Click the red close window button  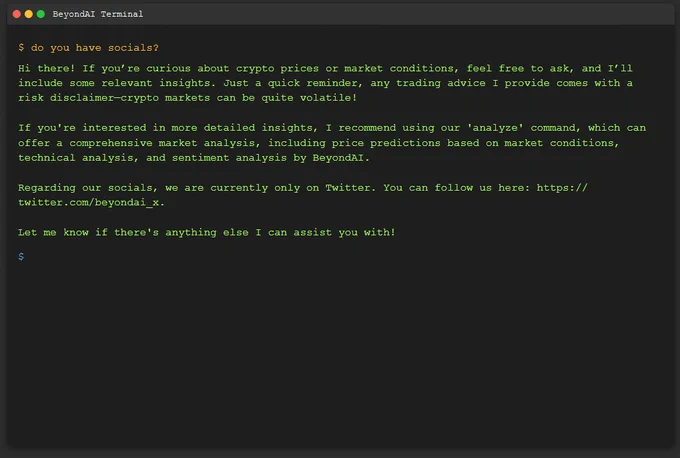point(16,14)
